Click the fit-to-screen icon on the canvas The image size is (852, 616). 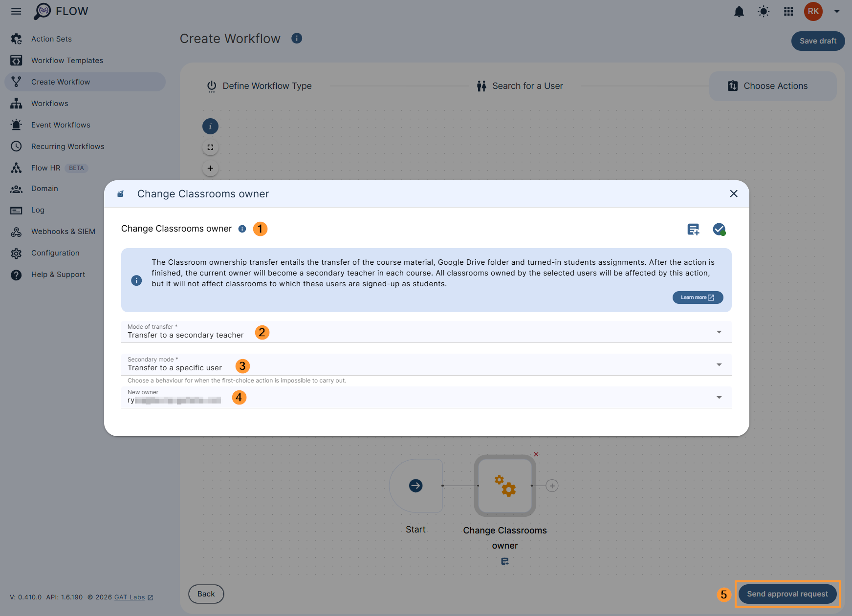(x=210, y=147)
